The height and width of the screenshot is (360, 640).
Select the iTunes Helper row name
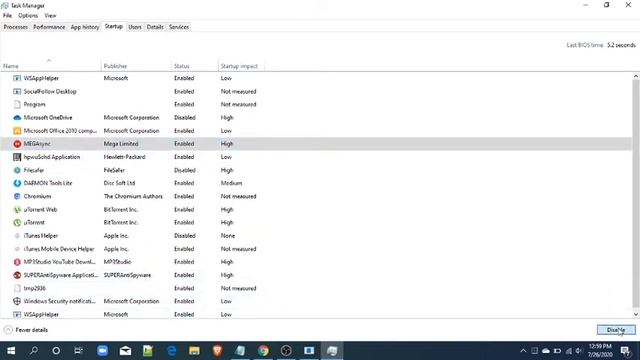[x=41, y=236]
